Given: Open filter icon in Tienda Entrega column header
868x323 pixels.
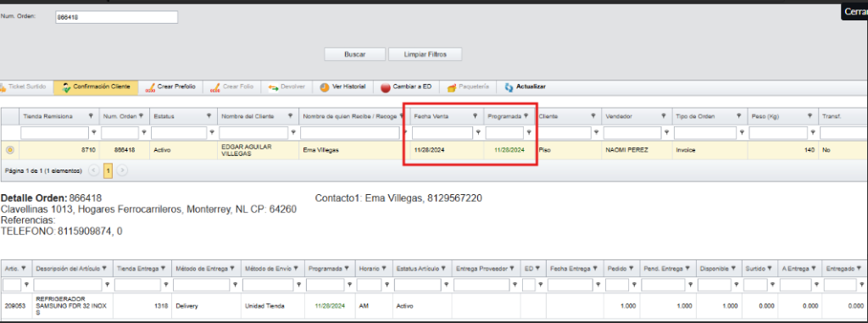Looking at the screenshot, I should tap(164, 268).
